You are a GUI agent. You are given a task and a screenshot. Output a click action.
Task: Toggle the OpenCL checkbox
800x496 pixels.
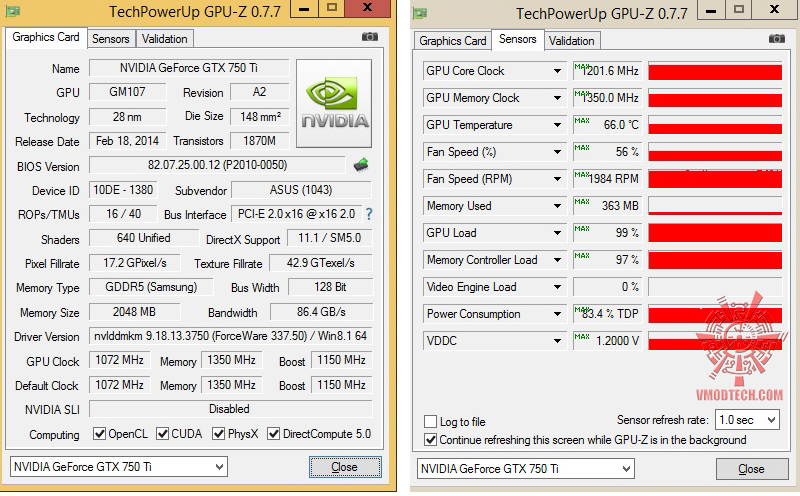coord(99,434)
